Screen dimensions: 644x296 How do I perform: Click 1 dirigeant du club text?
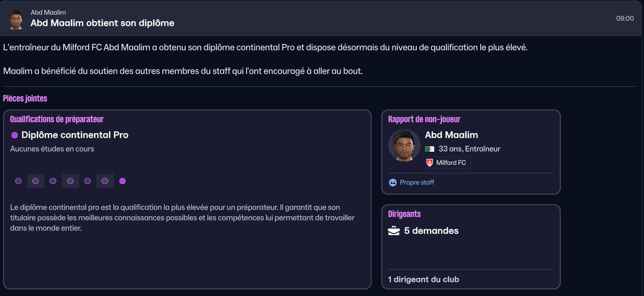pos(424,279)
